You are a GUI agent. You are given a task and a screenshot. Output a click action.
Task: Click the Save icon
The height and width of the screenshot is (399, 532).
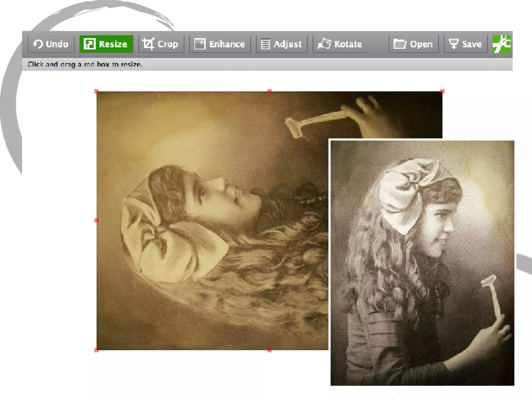point(454,44)
